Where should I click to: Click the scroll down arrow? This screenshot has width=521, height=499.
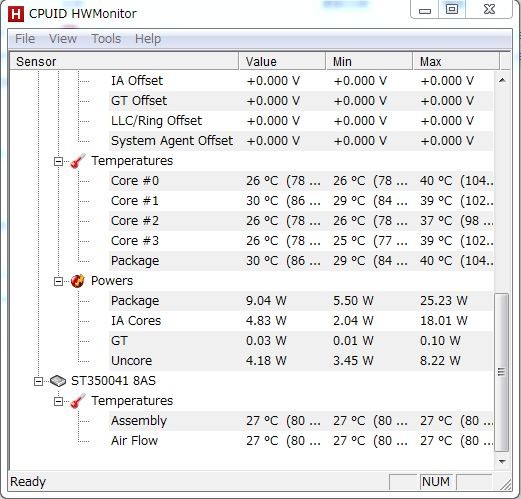502,462
